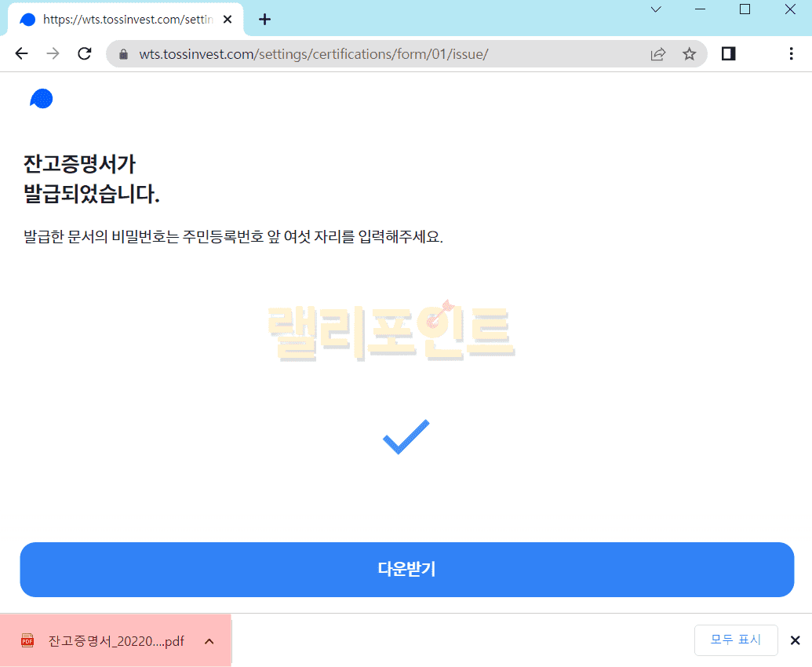The image size is (812, 667).
Task: Open a new browser tab
Action: coord(264,20)
